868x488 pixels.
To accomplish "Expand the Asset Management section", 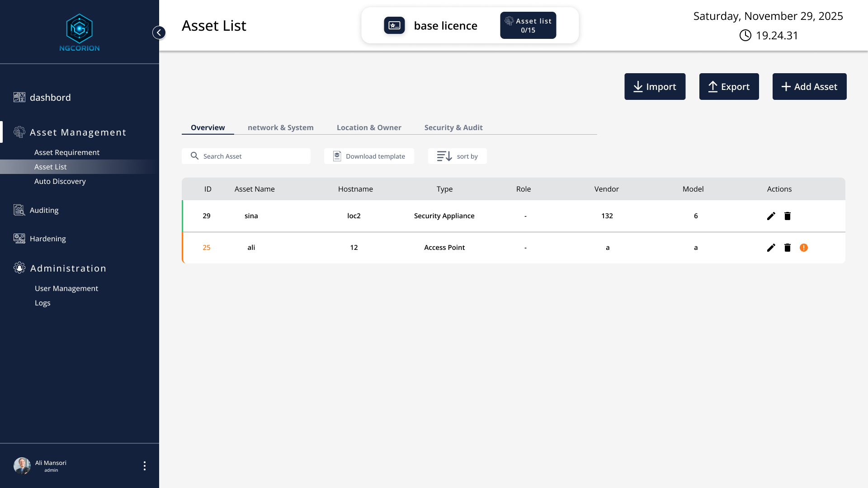I will point(78,132).
